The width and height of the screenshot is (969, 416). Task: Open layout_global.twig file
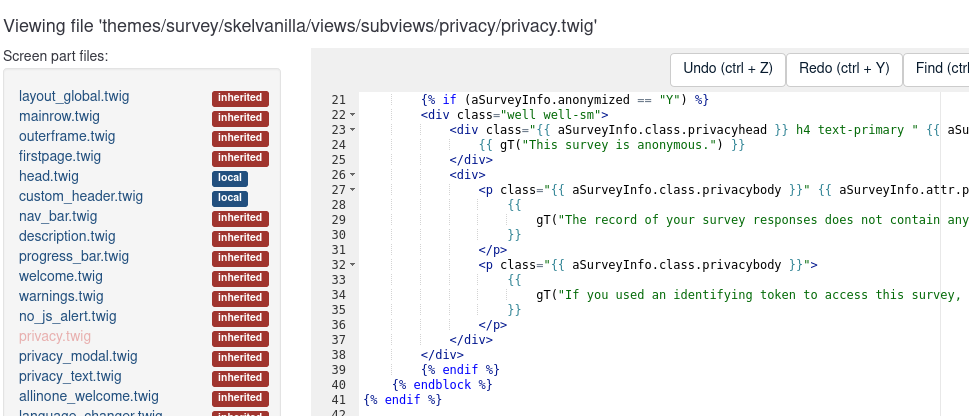click(x=74, y=97)
